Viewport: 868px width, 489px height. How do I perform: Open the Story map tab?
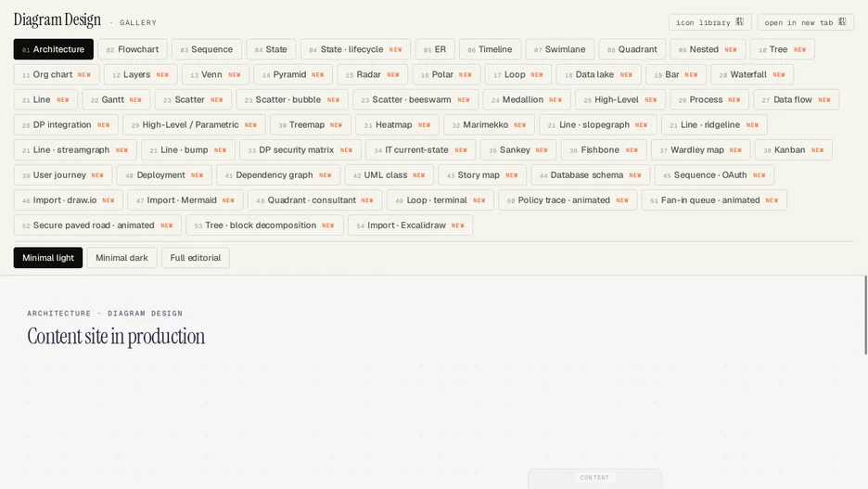(482, 175)
